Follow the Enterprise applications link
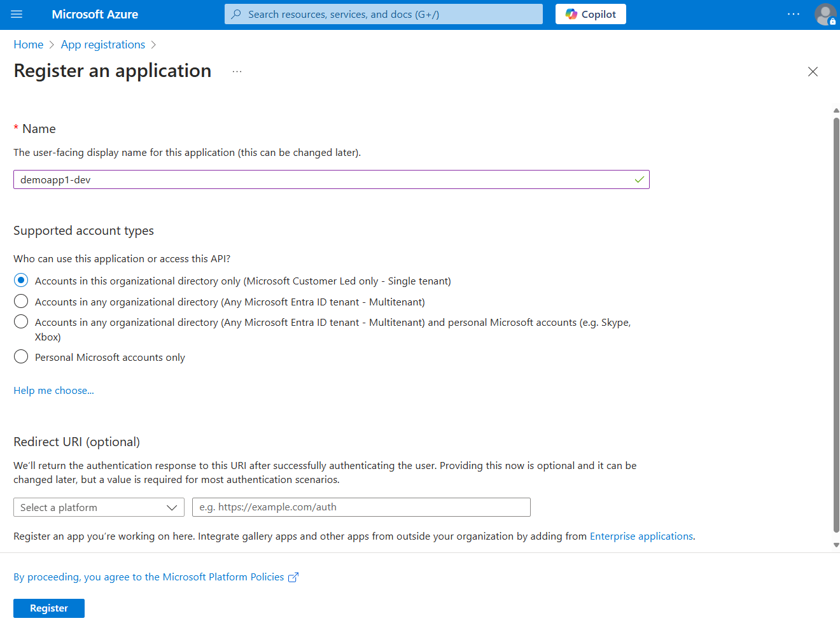This screenshot has width=840, height=630. pos(641,536)
